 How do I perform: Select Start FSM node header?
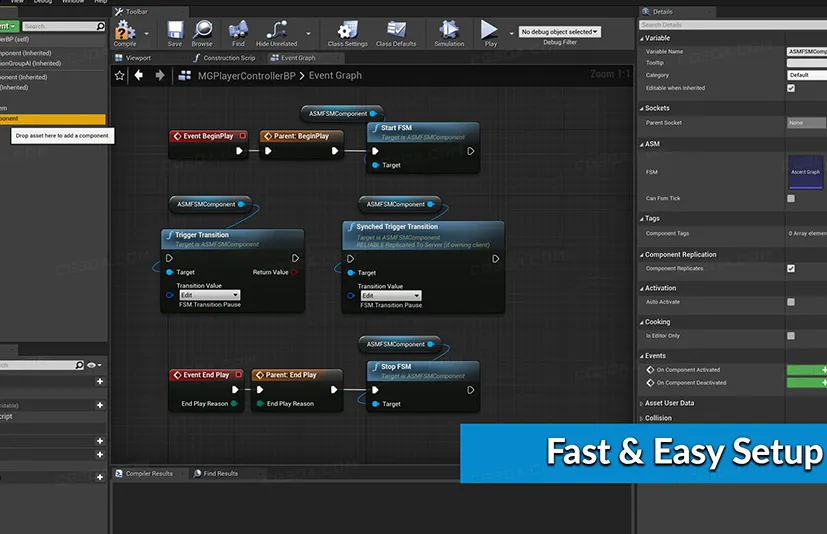[x=423, y=132]
